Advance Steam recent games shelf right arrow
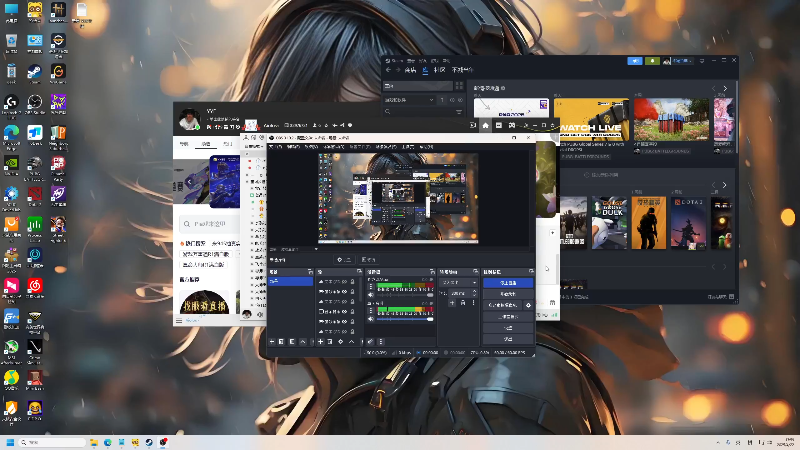 [724, 185]
